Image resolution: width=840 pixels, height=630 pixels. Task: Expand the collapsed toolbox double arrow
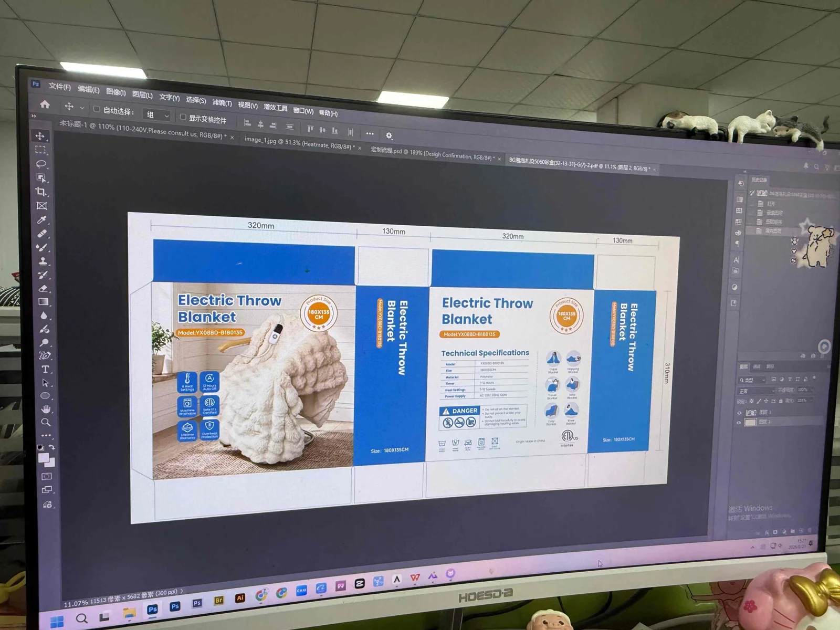34,115
